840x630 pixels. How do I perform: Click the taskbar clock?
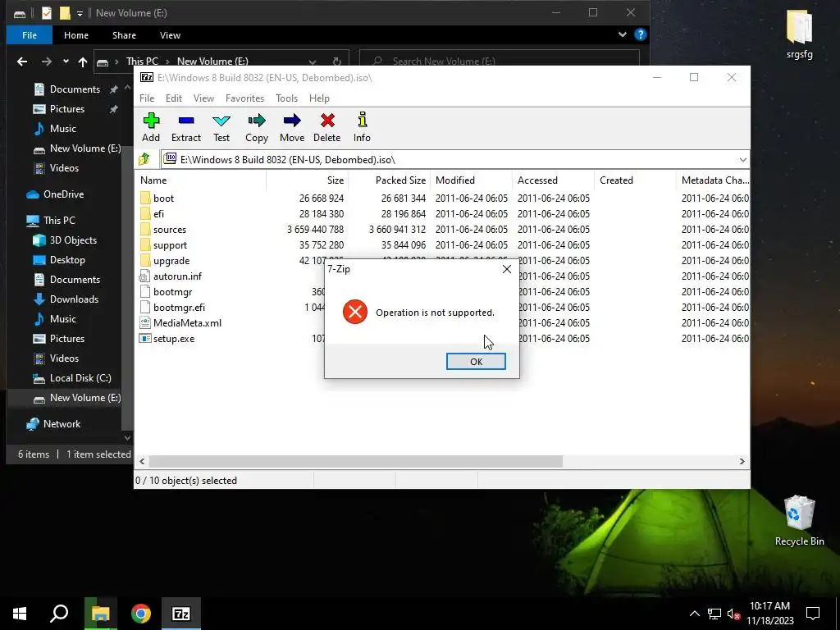coord(769,614)
